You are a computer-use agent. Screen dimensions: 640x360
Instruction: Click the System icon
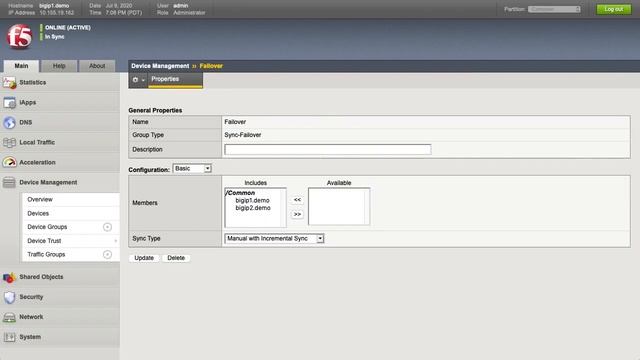point(9,337)
